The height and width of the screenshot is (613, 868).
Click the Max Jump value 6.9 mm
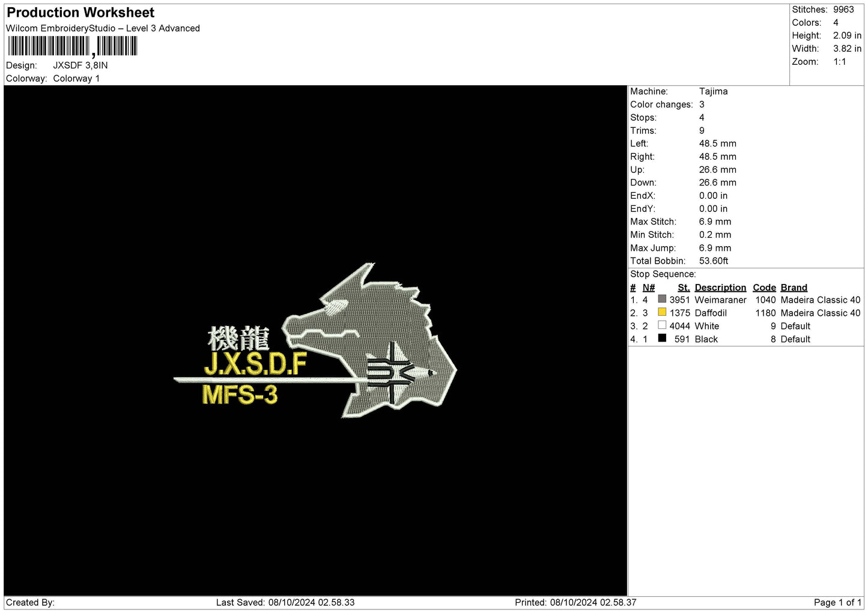[715, 248]
